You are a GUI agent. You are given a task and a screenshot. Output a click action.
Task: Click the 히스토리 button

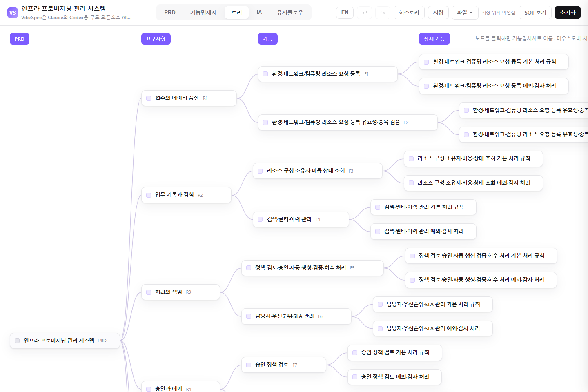pyautogui.click(x=409, y=13)
